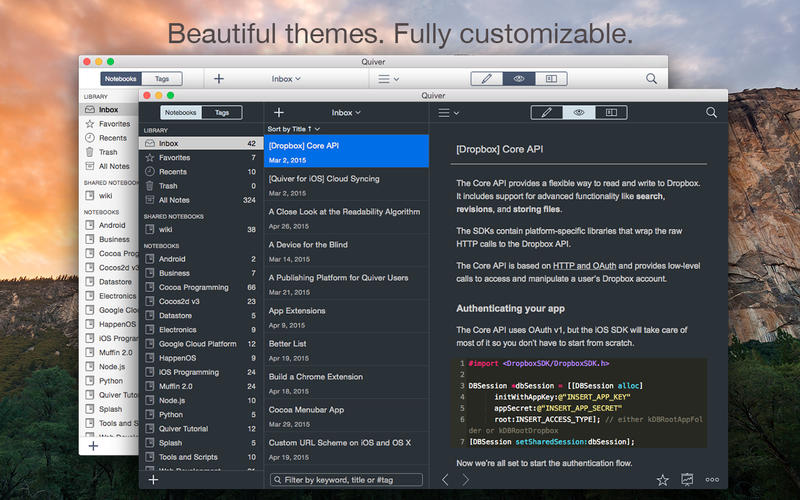This screenshot has width=800, height=500.
Task: Start presentation mode from bottom toolbar icon
Action: click(687, 480)
